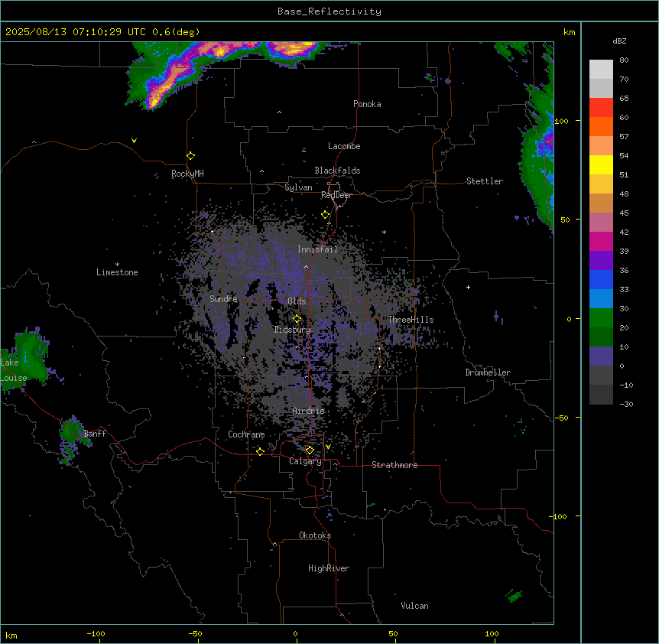Click the -50 tick on vertical axis
Image resolution: width=659 pixels, height=644 pixels.
(x=561, y=418)
